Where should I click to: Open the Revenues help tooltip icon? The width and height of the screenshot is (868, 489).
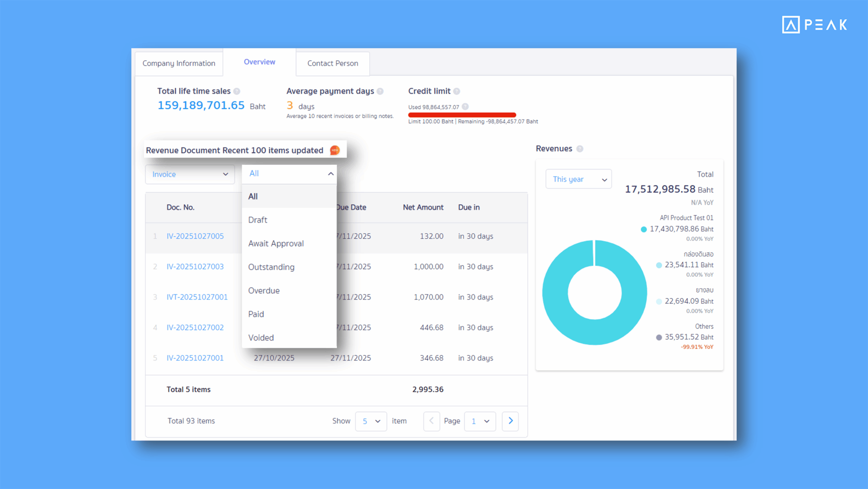pos(580,149)
